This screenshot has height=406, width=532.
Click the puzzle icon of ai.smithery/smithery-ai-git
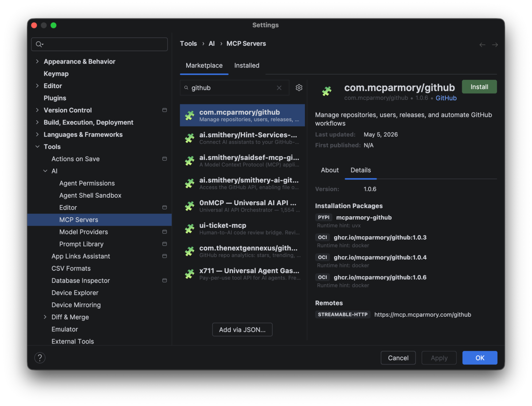click(189, 183)
